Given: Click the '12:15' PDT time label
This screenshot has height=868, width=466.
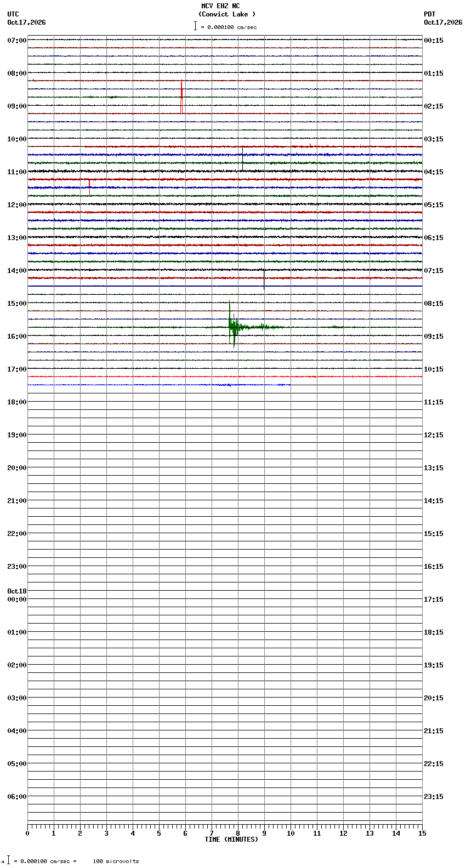Looking at the screenshot, I should click(x=434, y=435).
